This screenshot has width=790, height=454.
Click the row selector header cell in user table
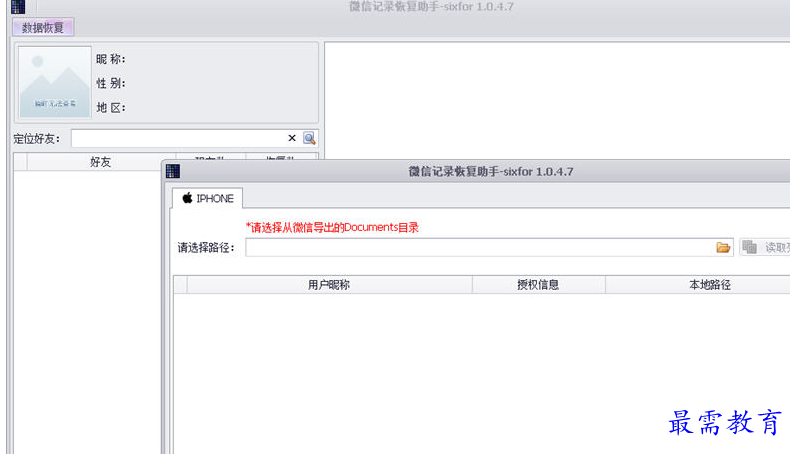pyautogui.click(x=180, y=285)
